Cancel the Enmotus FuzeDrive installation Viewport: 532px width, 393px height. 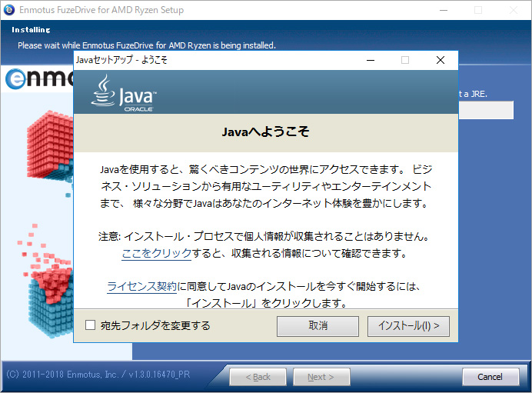click(490, 377)
